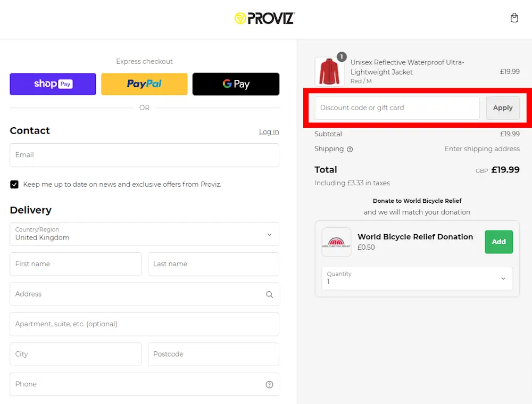Apply the discount code
The height and width of the screenshot is (404, 532).
(x=503, y=108)
